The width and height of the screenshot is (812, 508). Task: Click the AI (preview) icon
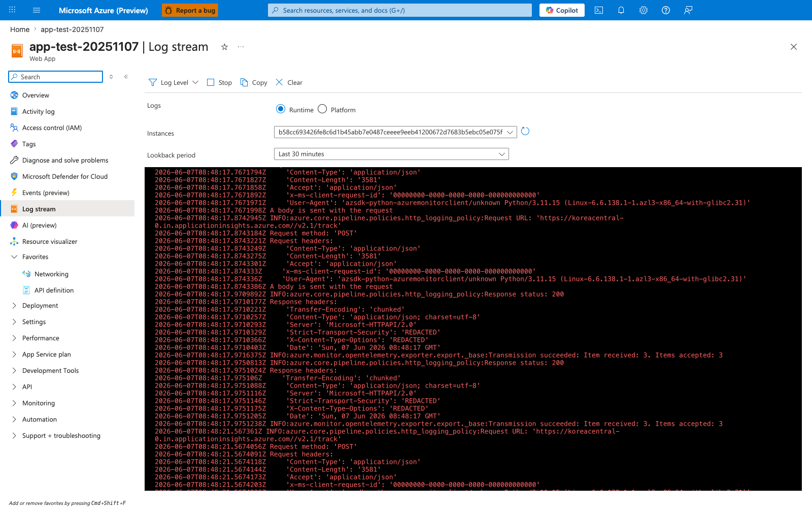(14, 225)
